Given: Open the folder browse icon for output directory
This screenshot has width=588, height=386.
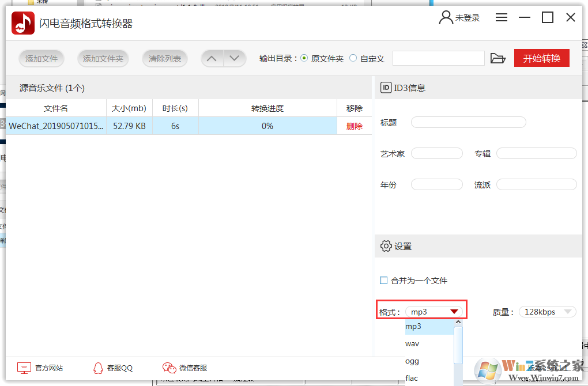Looking at the screenshot, I should [x=497, y=58].
